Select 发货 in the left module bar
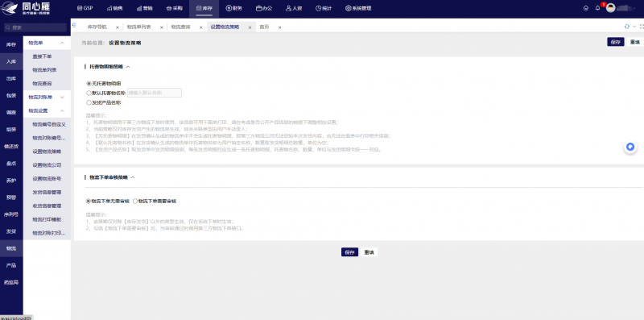This screenshot has width=644, height=320. coord(11,231)
